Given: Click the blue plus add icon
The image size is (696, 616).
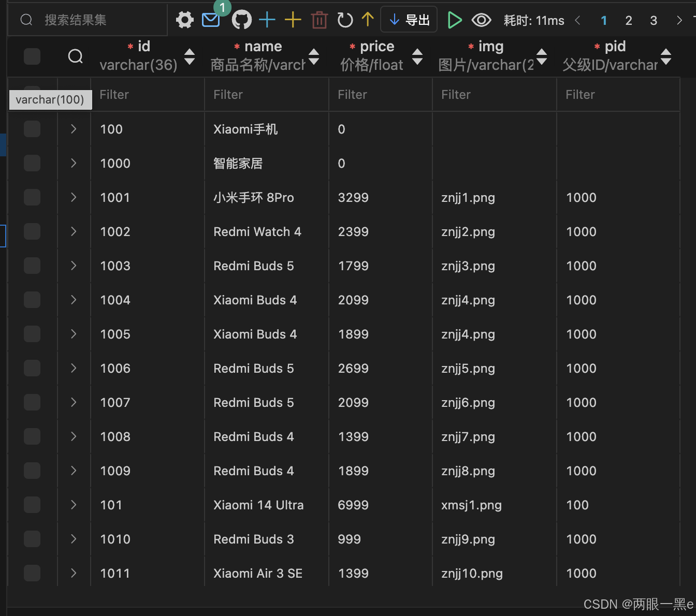Looking at the screenshot, I should tap(267, 20).
